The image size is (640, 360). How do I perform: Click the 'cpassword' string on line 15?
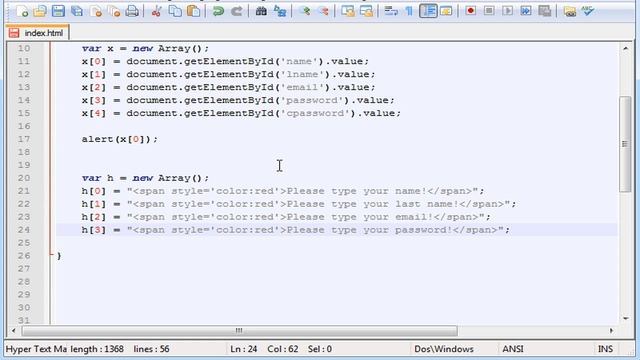[315, 113]
